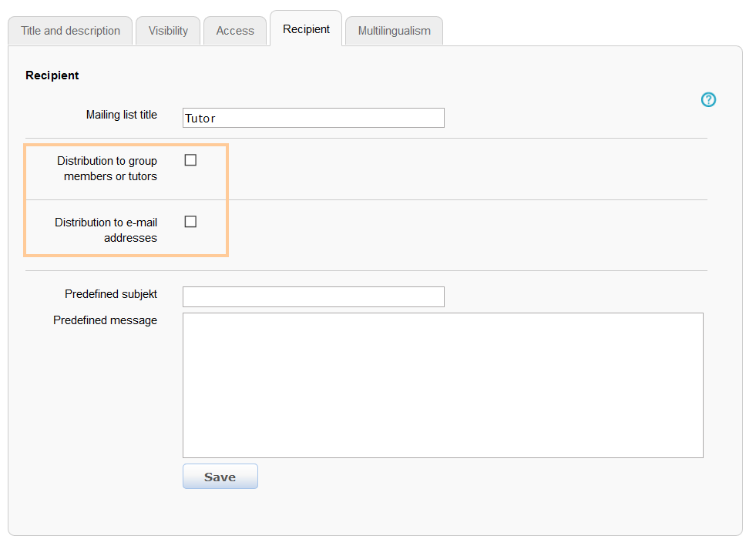Viewport: 756px width, 549px height.
Task: Go to the Access tab
Action: point(235,31)
